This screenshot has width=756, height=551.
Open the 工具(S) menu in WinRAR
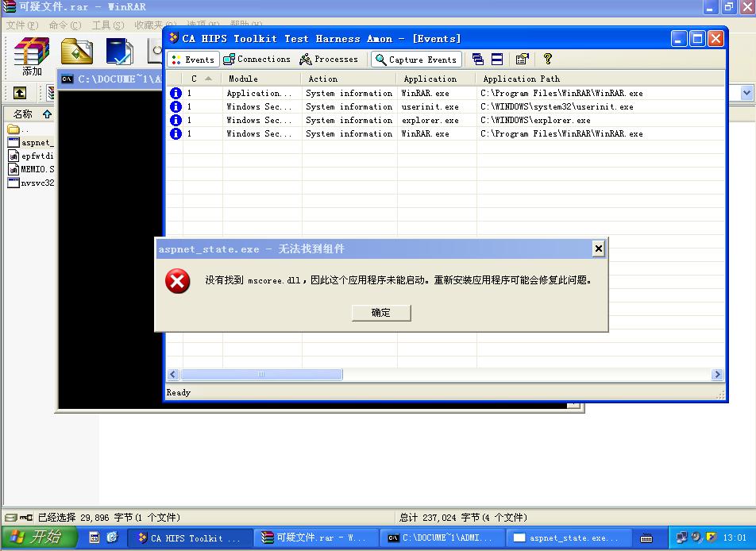point(108,25)
